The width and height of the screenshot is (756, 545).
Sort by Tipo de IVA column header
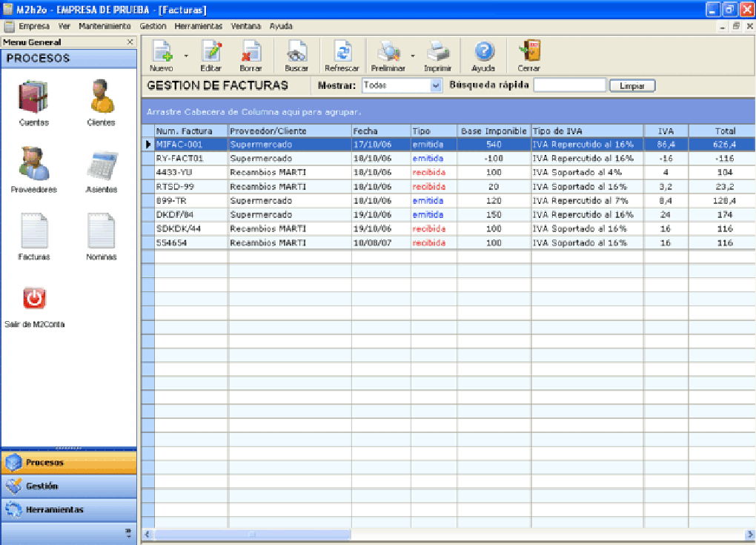click(x=587, y=131)
